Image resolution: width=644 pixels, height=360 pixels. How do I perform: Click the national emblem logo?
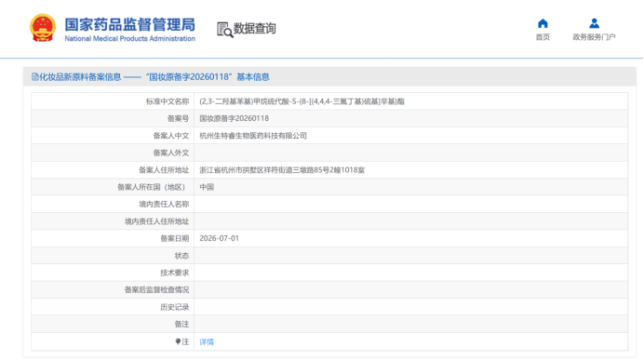43,28
